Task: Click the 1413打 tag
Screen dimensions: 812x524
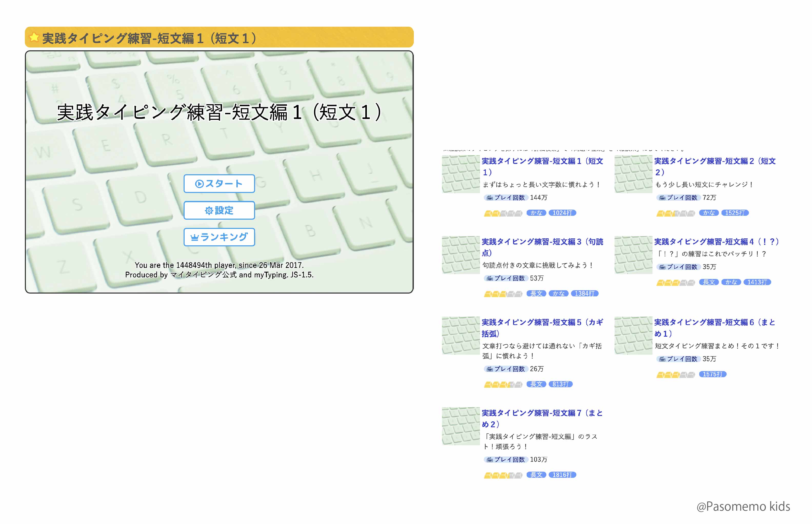Action: point(757,282)
